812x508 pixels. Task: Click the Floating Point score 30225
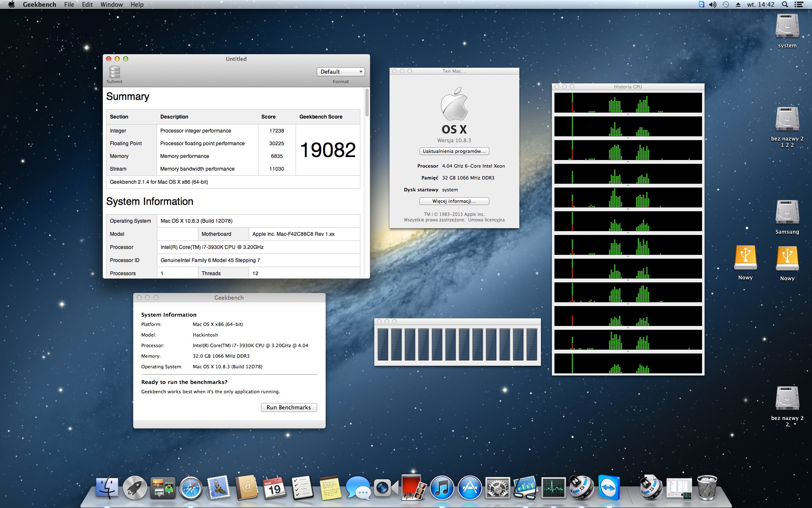tap(277, 144)
